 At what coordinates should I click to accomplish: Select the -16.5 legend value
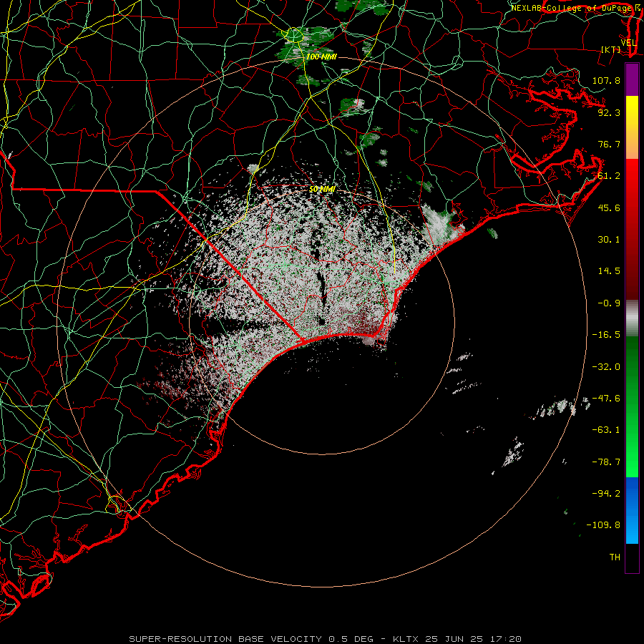(x=606, y=335)
